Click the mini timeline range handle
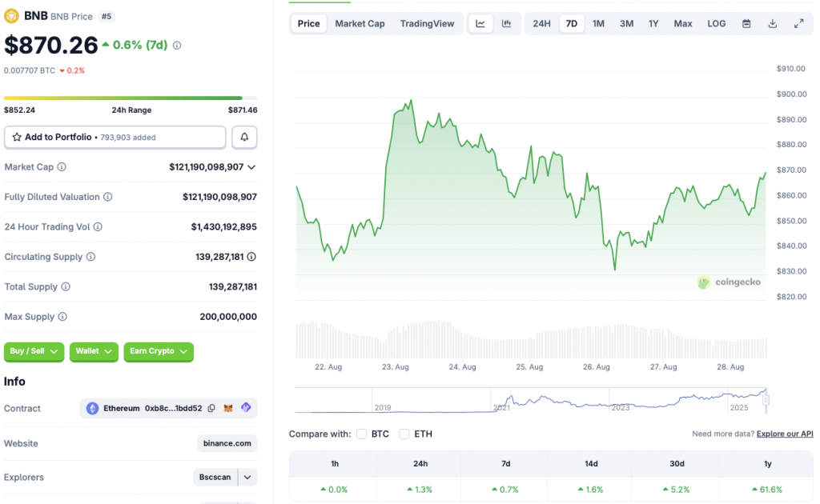This screenshot has width=820, height=504. (766, 401)
